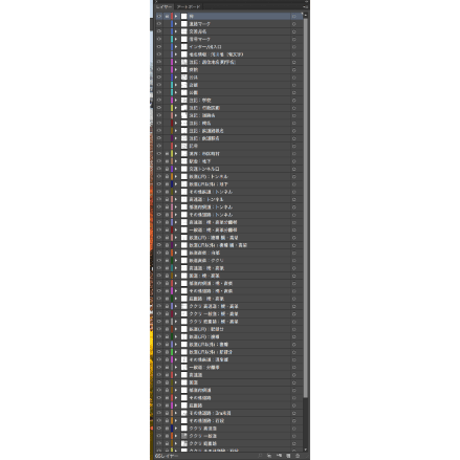The image size is (460, 460).
Task: Expand the 高速道:トンネル layer
Action: pos(176,199)
